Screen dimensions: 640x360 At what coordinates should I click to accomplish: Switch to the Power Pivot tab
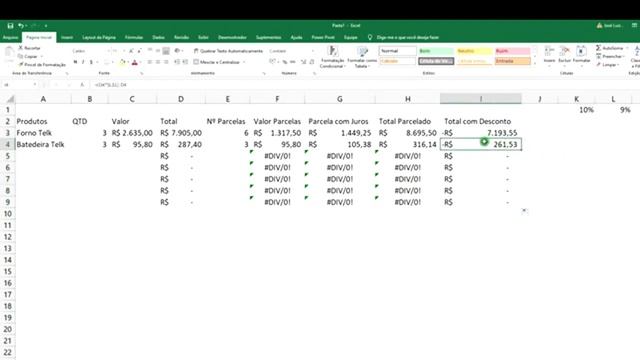pyautogui.click(x=323, y=37)
